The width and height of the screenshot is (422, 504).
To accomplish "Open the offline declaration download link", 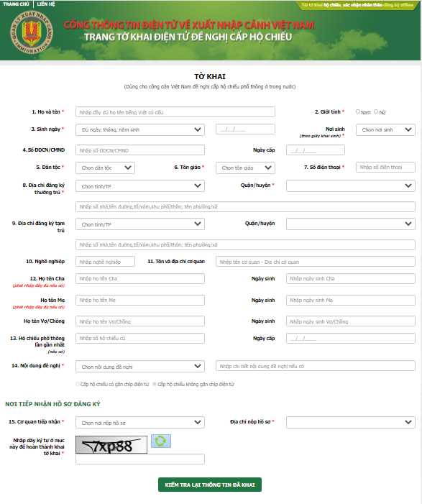I will point(357,5).
